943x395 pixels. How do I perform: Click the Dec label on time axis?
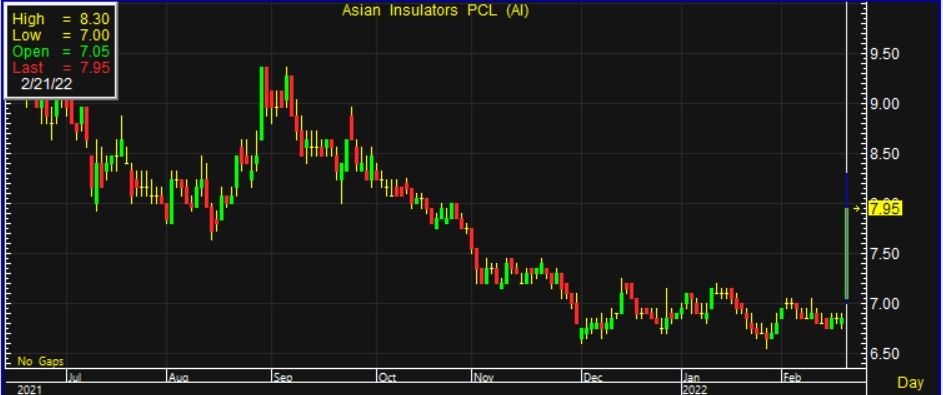coord(593,378)
